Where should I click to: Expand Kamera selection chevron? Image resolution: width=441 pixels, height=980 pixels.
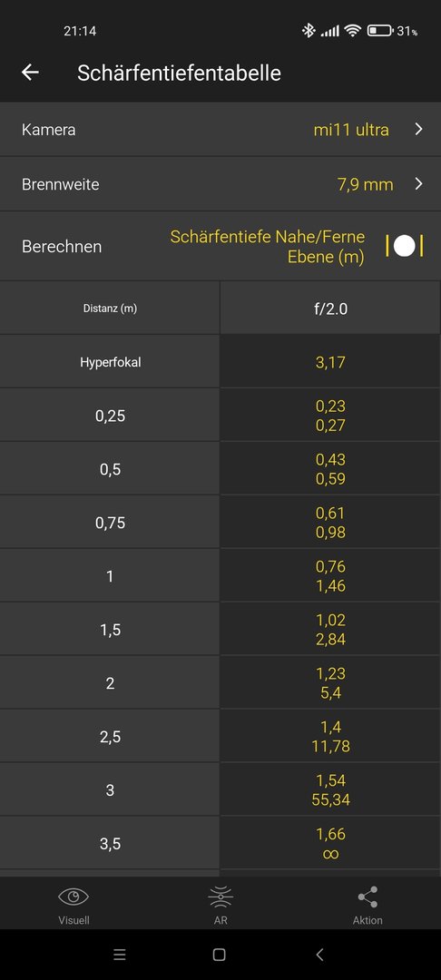(418, 130)
